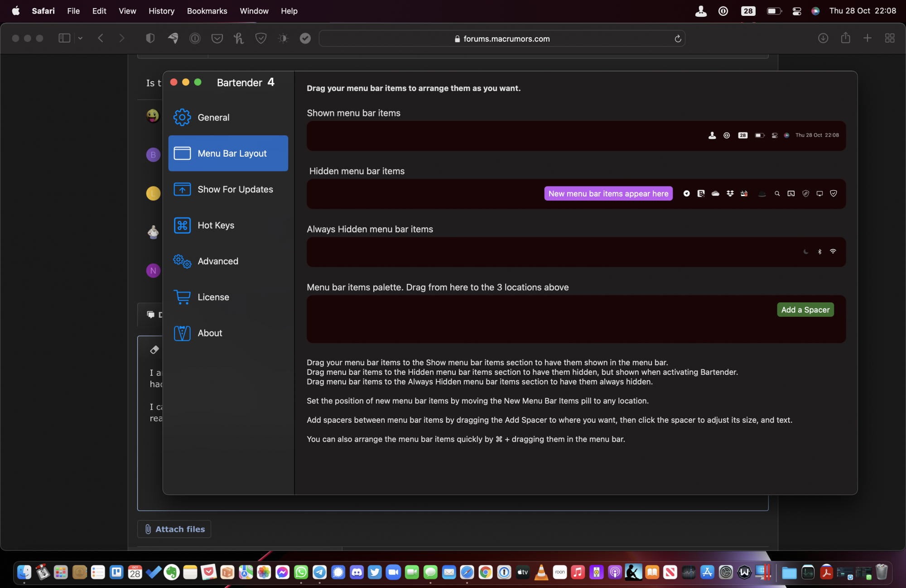The image size is (906, 588).
Task: Click the Pocket extension in Safari toolbar
Action: [x=217, y=38]
